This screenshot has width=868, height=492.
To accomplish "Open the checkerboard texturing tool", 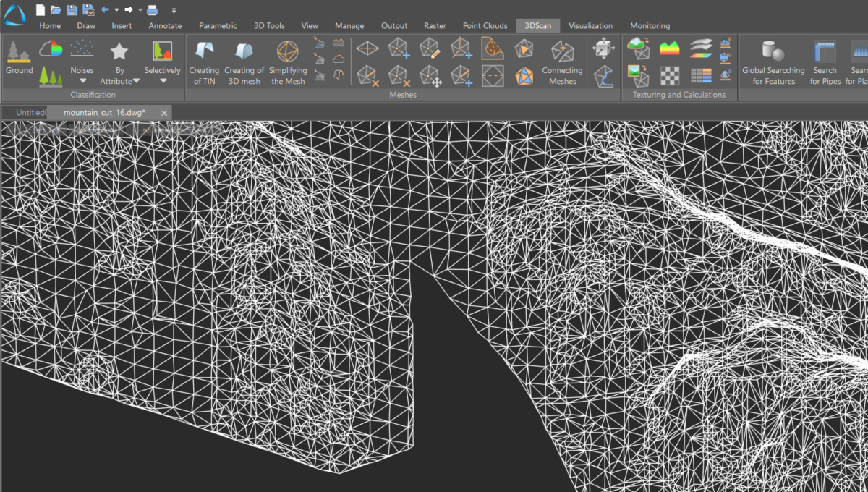I will 670,76.
